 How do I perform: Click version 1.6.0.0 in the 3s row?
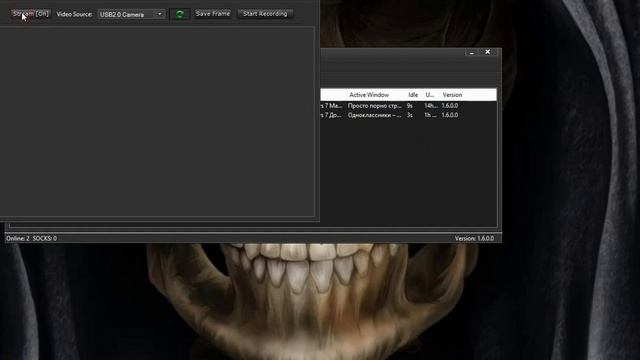coord(450,115)
